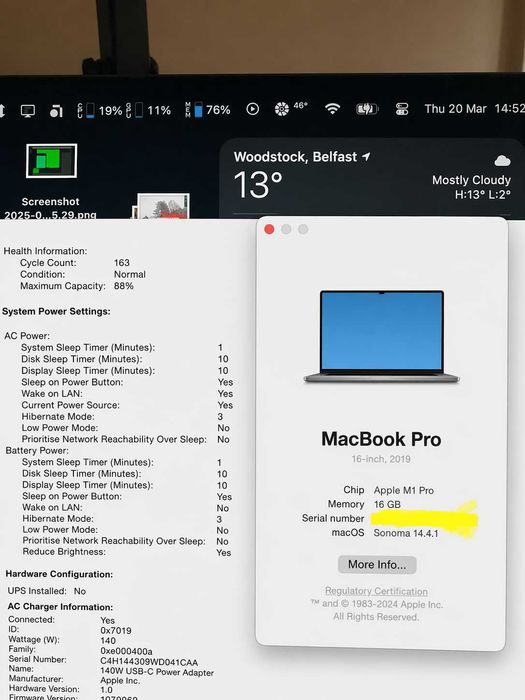Click the Mostly Cloudy weather icon
Image resolution: width=525 pixels, height=700 pixels.
(x=502, y=161)
